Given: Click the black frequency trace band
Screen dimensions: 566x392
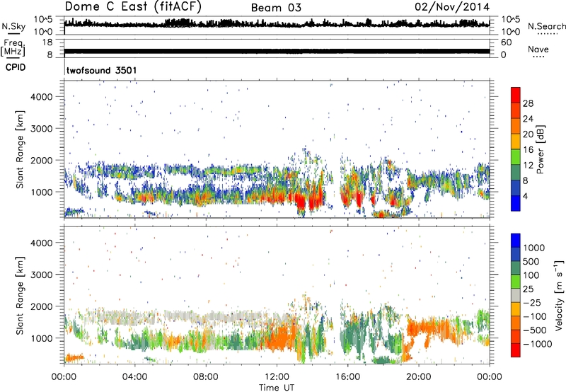Looking at the screenshot, I should (277, 51).
